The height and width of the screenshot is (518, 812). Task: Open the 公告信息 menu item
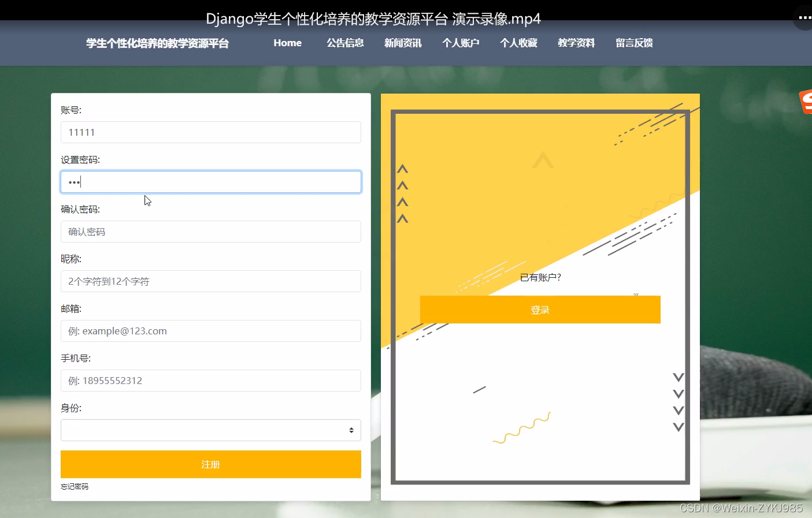(345, 43)
